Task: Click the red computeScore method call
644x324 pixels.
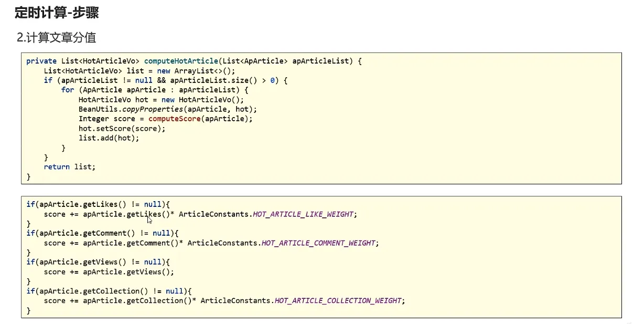Action: point(175,119)
